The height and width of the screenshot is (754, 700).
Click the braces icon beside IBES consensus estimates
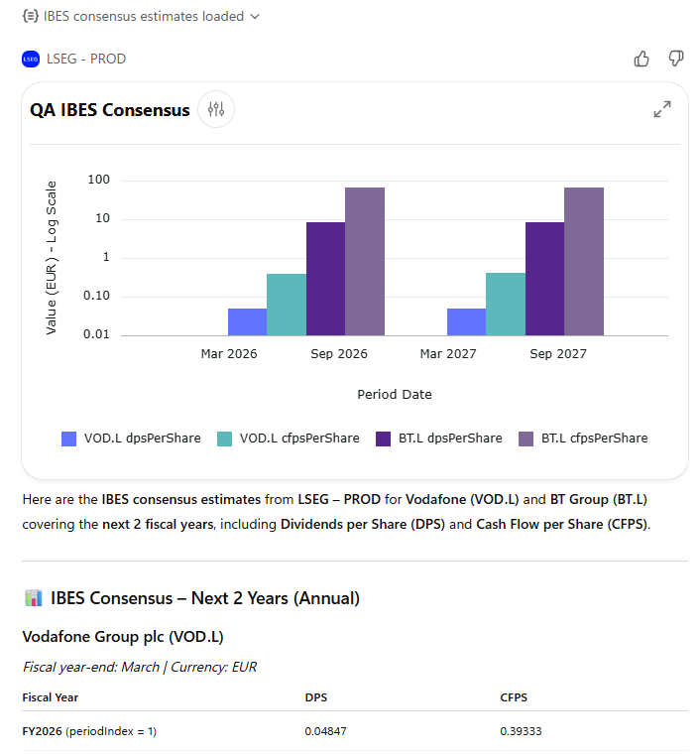(30, 16)
